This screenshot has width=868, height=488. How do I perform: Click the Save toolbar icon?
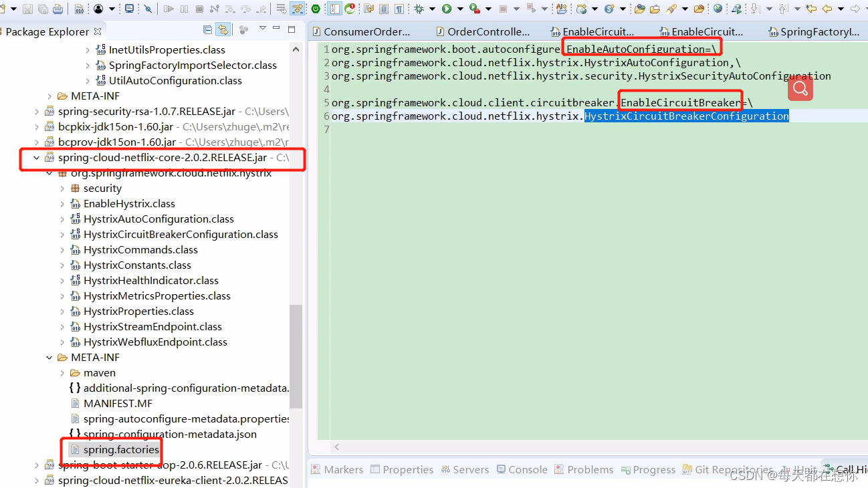point(27,9)
